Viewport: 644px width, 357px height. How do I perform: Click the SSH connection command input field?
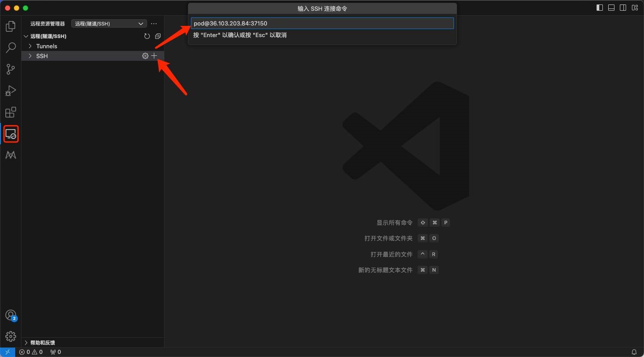(322, 23)
